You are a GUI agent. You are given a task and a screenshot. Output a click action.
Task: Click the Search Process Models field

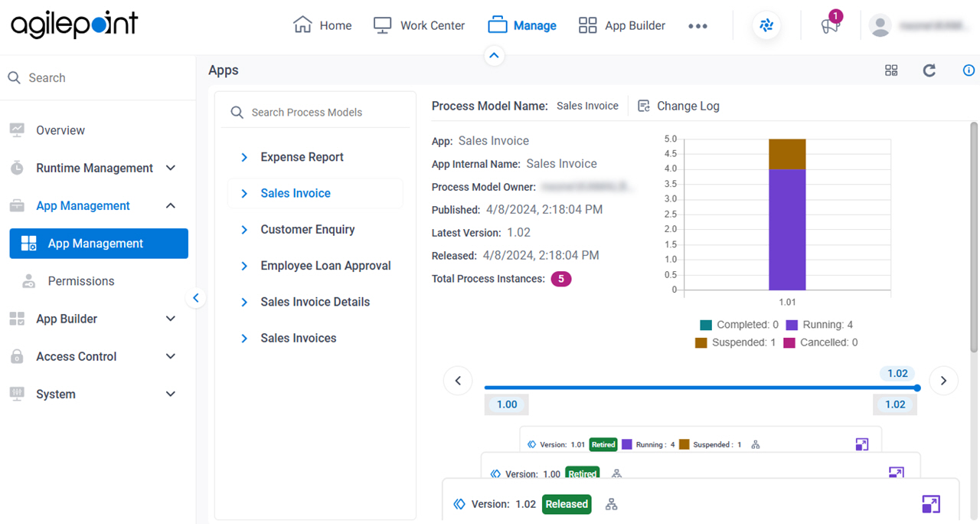pyautogui.click(x=316, y=112)
